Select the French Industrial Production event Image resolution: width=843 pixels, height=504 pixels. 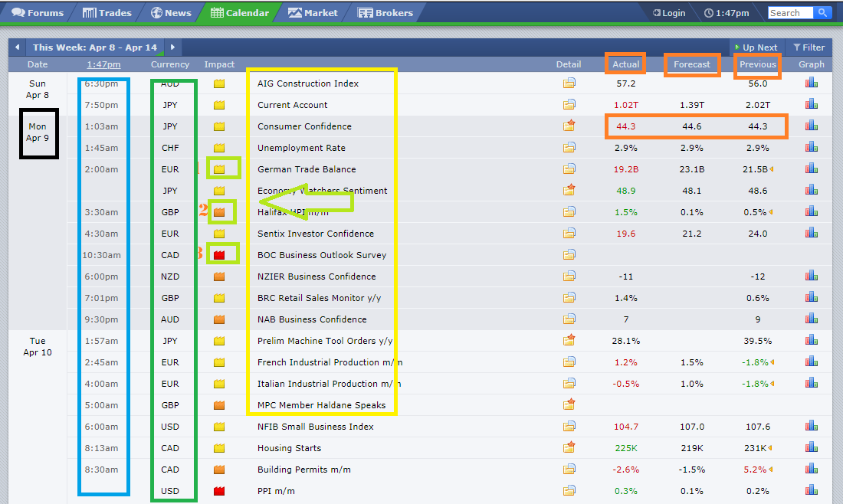pos(330,362)
